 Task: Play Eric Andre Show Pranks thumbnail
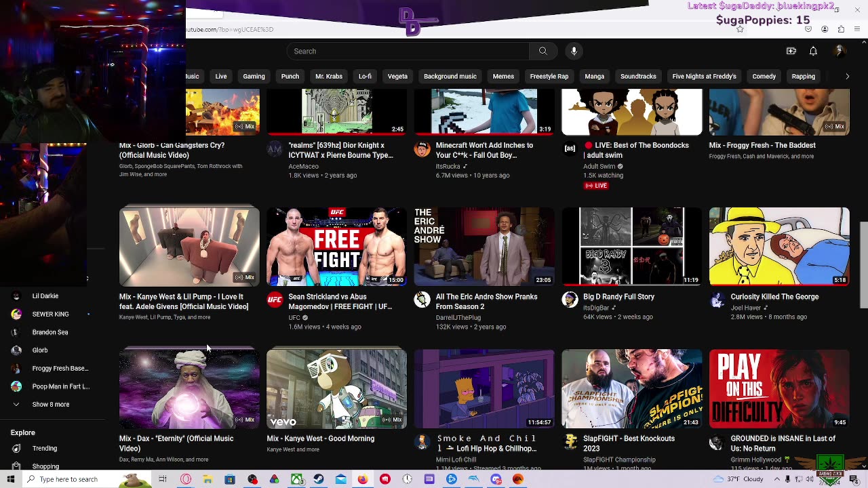point(484,246)
